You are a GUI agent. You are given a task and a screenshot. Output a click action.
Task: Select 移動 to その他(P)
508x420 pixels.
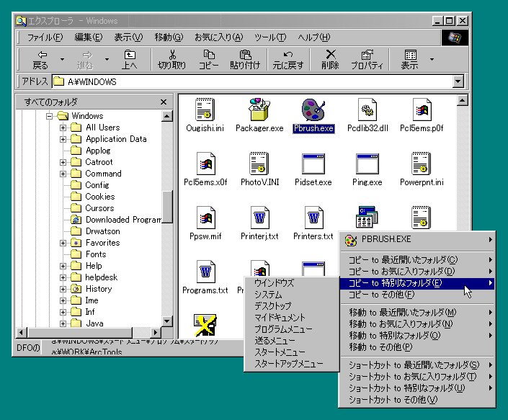point(417,347)
